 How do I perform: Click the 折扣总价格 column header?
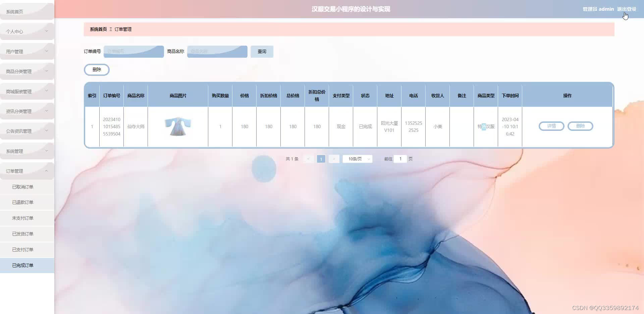[x=317, y=96]
